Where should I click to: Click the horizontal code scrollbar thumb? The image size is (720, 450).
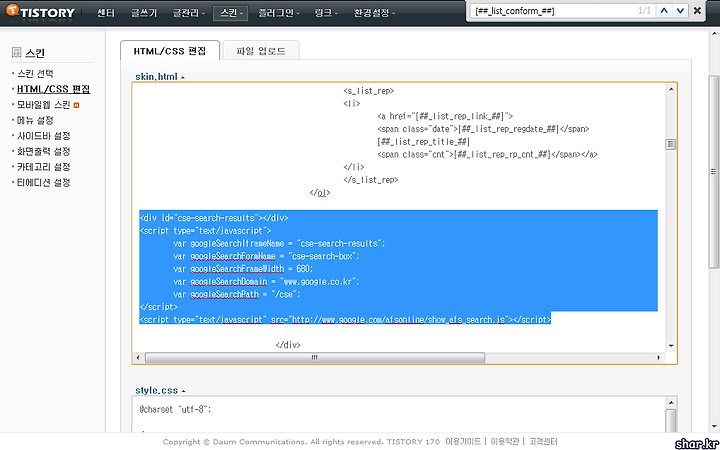coord(315,357)
